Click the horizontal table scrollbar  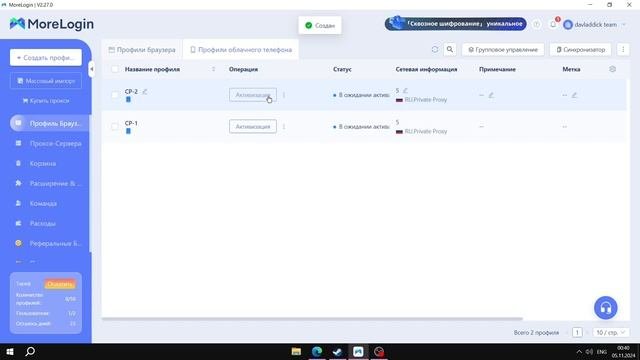coord(312,318)
